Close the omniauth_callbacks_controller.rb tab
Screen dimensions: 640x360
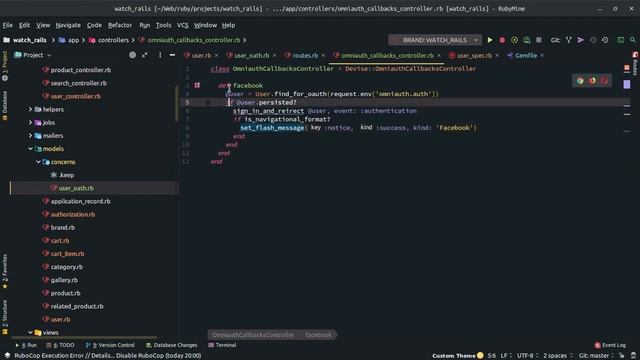439,56
